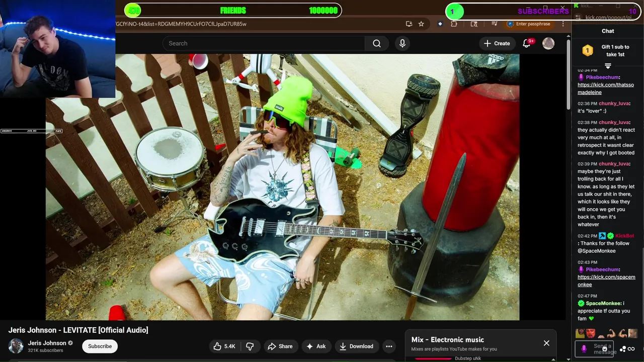Click KickBot username in chat
This screenshot has width=644, height=362.
[624, 236]
